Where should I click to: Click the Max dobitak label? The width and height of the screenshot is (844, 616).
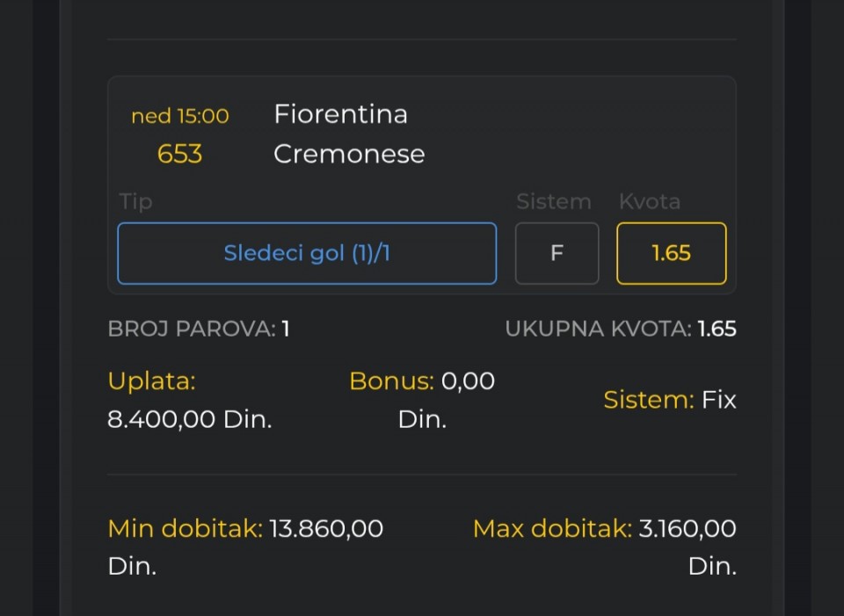(552, 529)
